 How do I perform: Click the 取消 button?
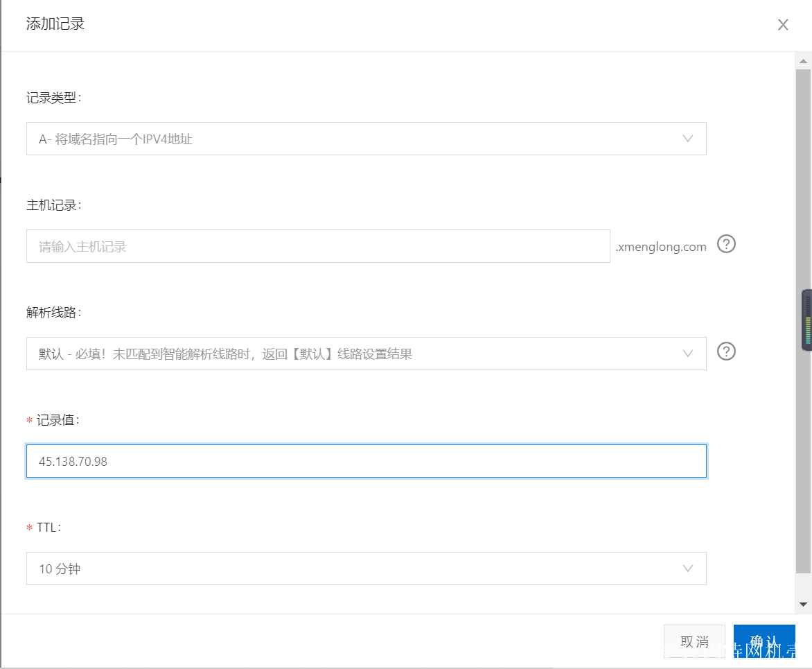(694, 641)
